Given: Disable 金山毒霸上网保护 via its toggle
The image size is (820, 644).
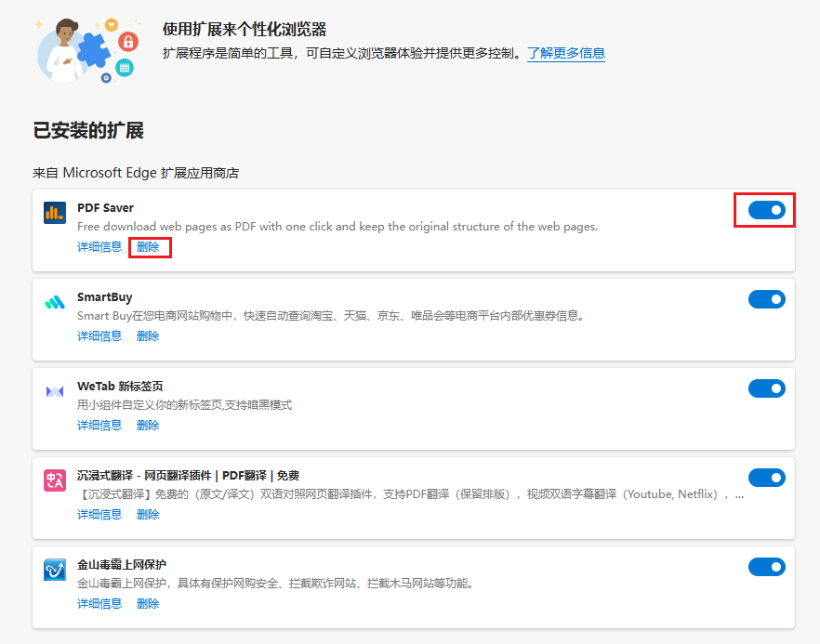Looking at the screenshot, I should (x=766, y=566).
